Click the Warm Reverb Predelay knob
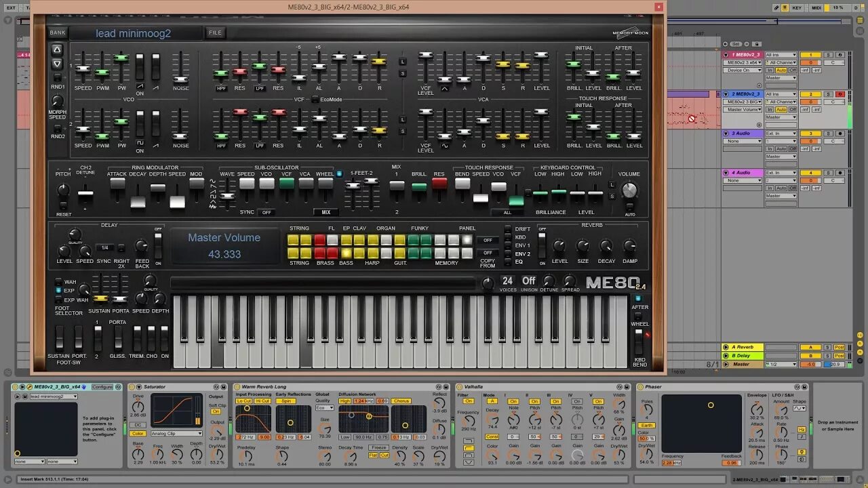 [247, 455]
